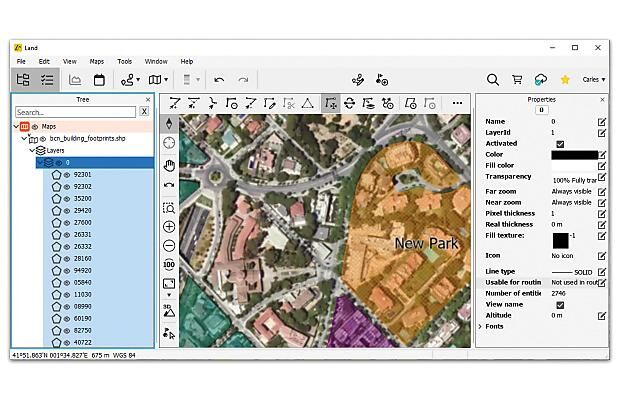The height and width of the screenshot is (406, 620).
Task: Click the GPS recenter crosshair icon
Action: pos(169,142)
